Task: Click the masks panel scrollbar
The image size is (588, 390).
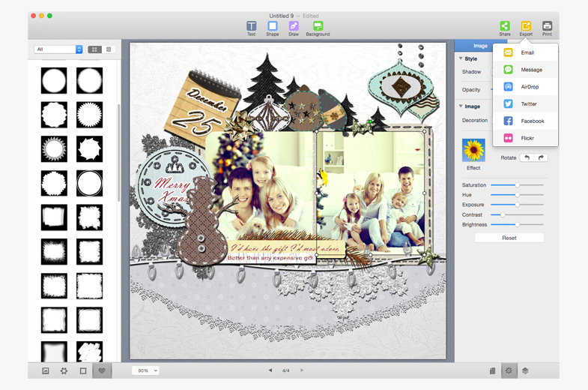Action: [x=119, y=152]
